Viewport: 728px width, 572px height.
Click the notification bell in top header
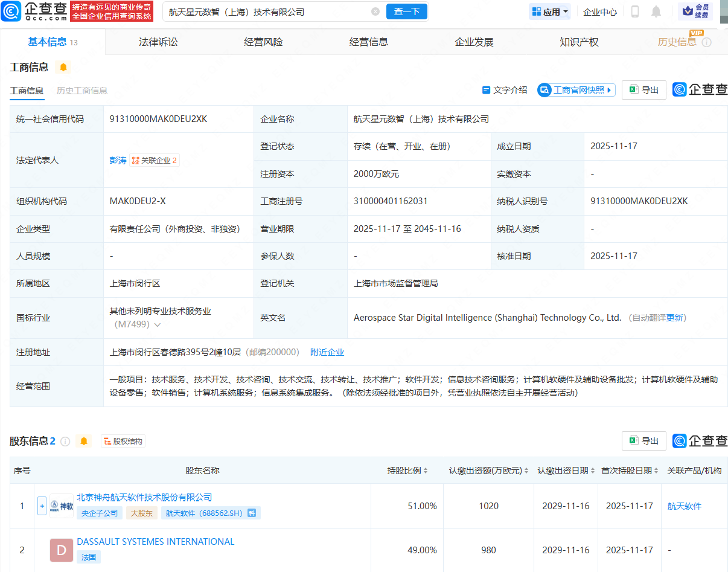[656, 11]
